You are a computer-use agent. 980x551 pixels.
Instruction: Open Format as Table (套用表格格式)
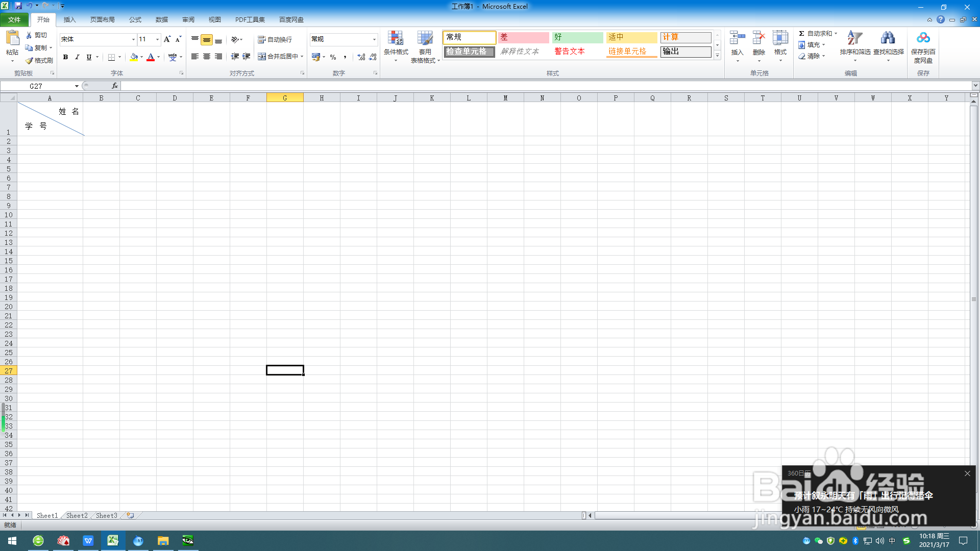425,46
